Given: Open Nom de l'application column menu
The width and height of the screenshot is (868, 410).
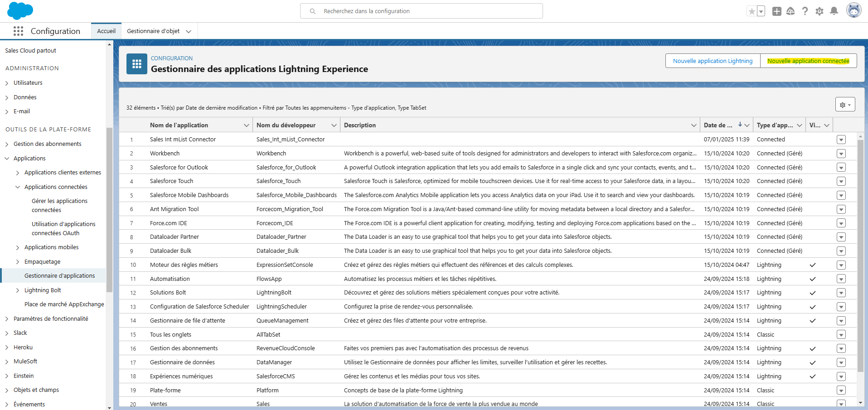Looking at the screenshot, I should [247, 125].
